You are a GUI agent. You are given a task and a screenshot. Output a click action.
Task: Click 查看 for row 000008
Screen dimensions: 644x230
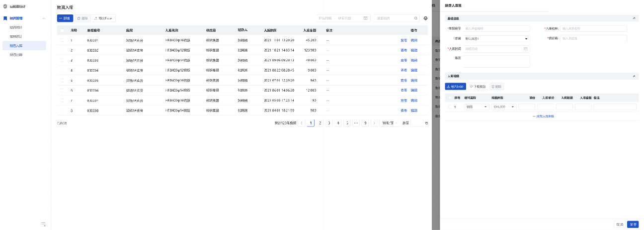click(403, 111)
